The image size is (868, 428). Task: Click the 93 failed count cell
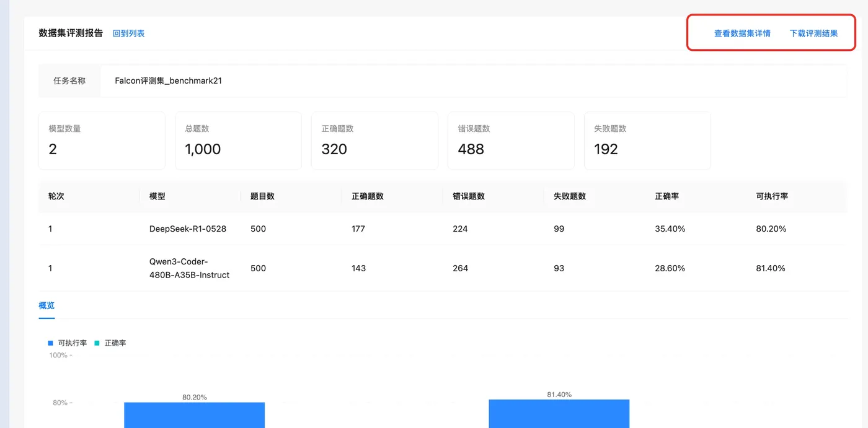(x=559, y=268)
